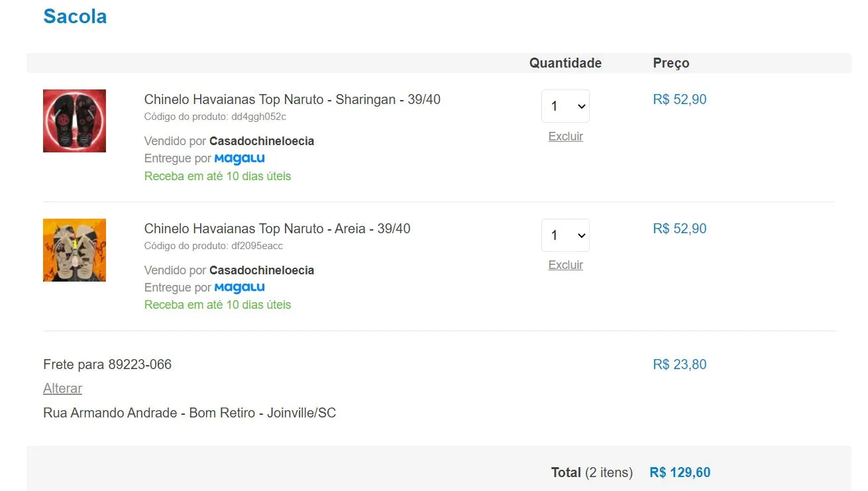Viewport: 868px width, 491px height.
Task: Click the Magalu logo for the Areia chinelo
Action: coord(239,287)
